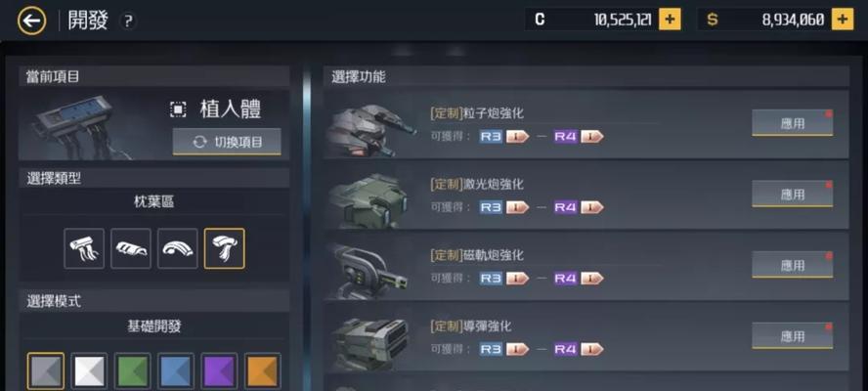
Task: Choose the orange rarity swatch
Action: [262, 371]
